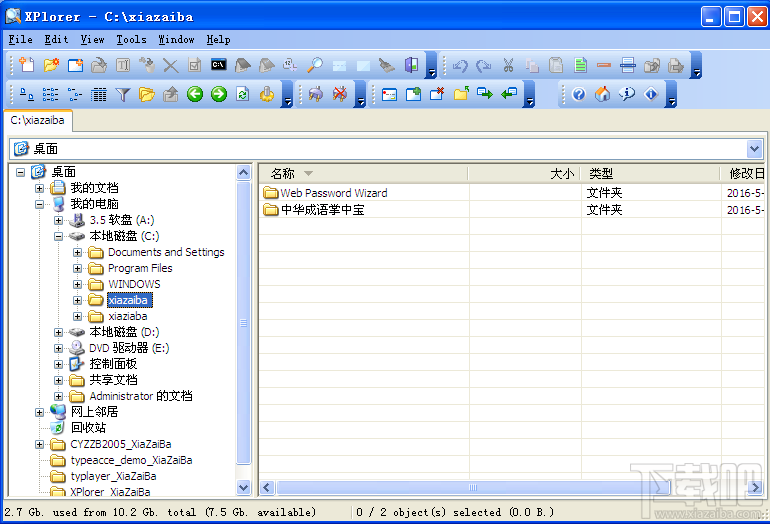Click the tree pane scroll-down arrow
Screen dimensions: 770x524
[244, 487]
